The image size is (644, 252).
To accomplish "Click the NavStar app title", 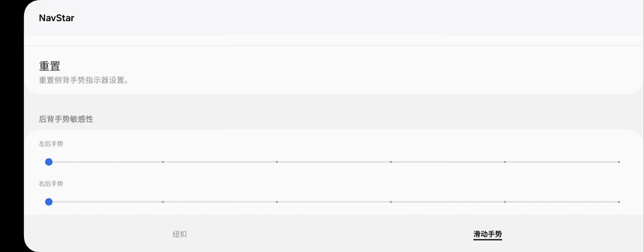I will [x=56, y=18].
